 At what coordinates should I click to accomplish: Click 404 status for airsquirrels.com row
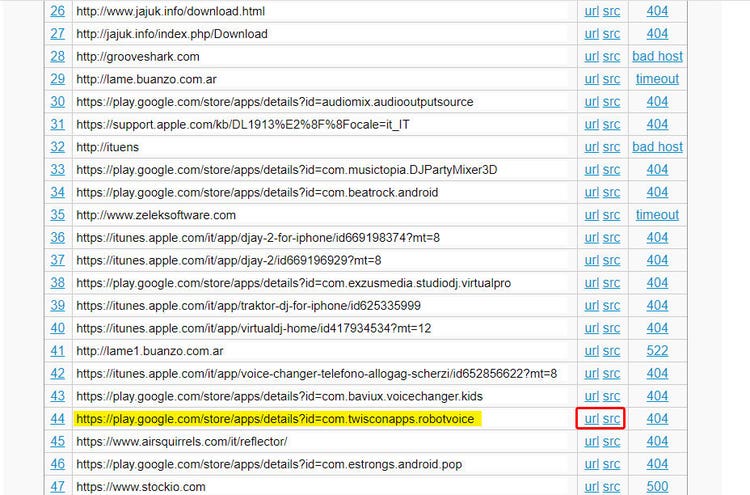click(657, 441)
